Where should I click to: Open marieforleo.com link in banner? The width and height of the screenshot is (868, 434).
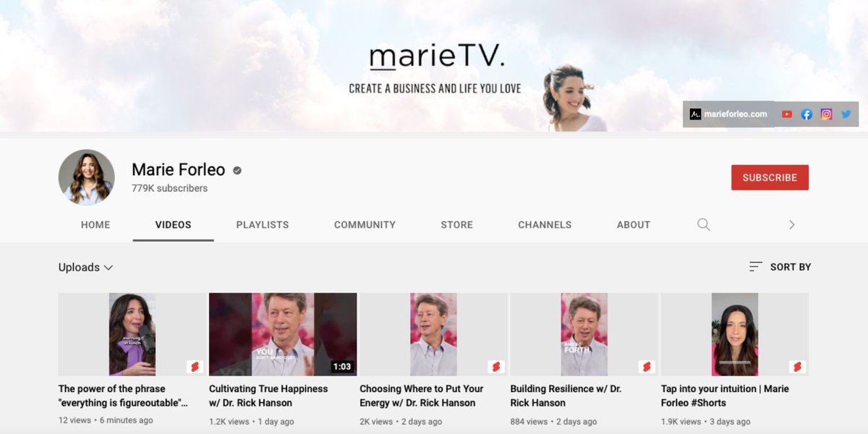728,114
